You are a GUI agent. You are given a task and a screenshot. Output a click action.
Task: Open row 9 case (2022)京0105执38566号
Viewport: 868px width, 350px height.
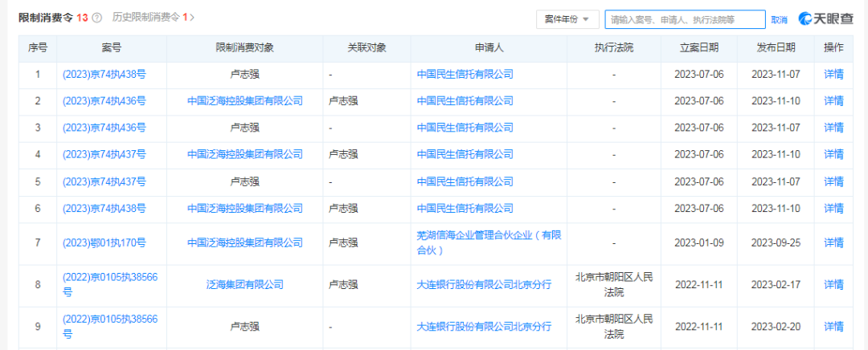[110, 326]
